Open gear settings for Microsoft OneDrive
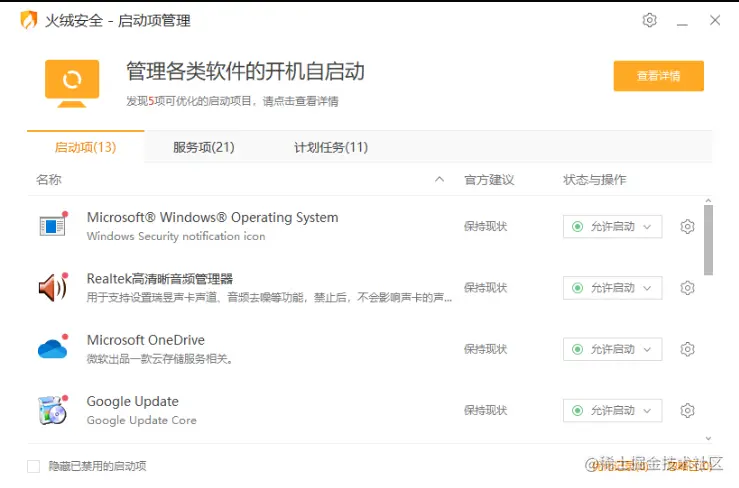Viewport: 739px width, 488px height. click(687, 349)
